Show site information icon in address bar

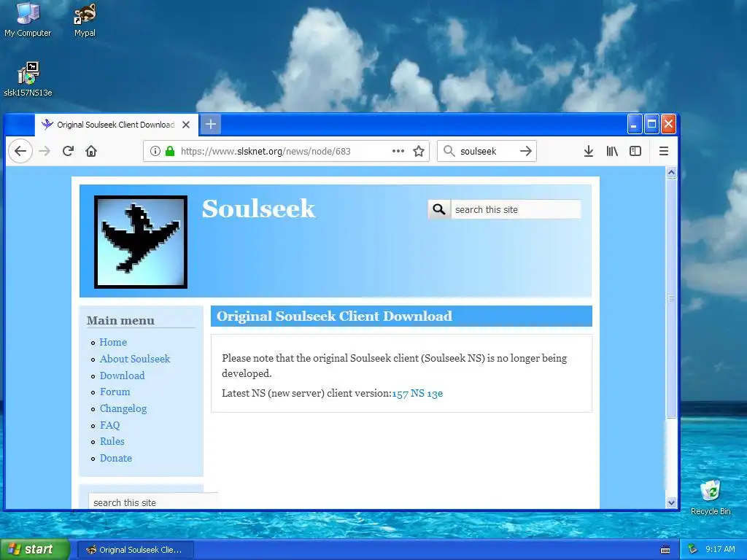(x=155, y=151)
